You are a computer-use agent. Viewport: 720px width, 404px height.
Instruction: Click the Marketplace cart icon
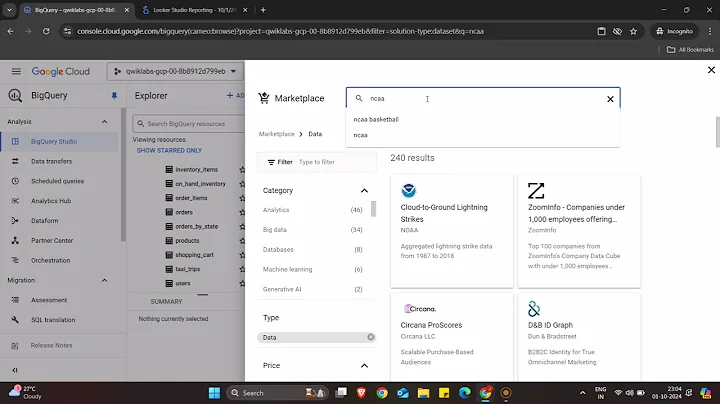[264, 98]
